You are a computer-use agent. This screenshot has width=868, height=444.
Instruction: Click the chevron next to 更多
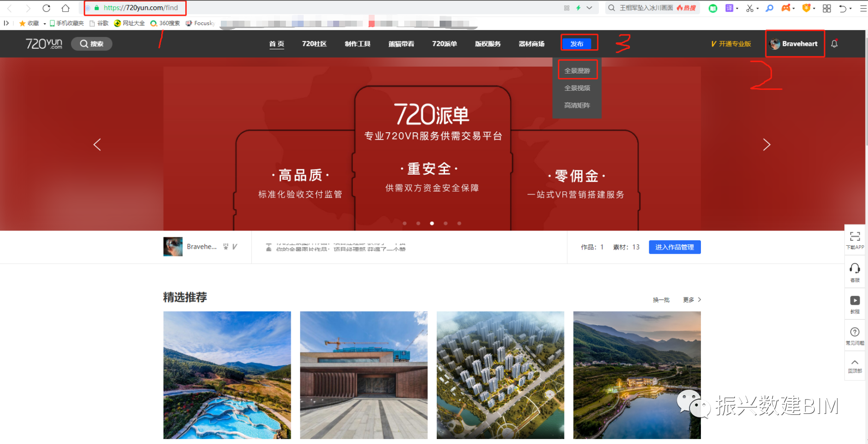[x=699, y=299]
